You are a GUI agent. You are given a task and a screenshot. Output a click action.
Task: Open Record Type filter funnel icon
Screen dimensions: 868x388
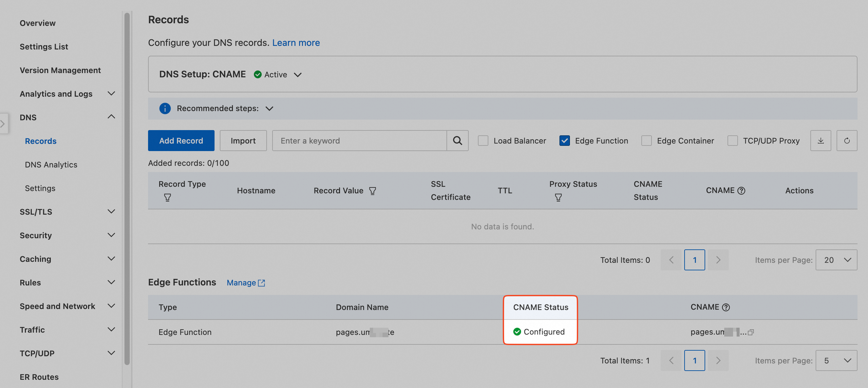pos(167,198)
